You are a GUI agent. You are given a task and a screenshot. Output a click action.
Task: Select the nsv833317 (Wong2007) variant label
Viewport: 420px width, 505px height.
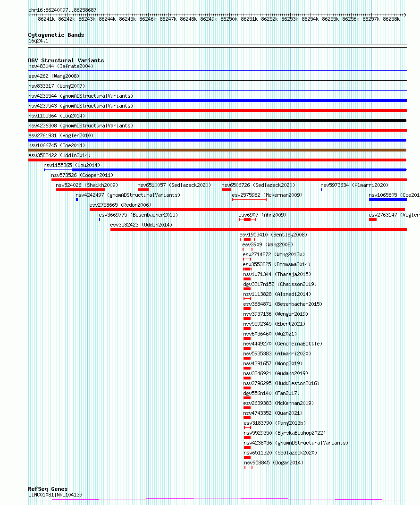[57, 86]
